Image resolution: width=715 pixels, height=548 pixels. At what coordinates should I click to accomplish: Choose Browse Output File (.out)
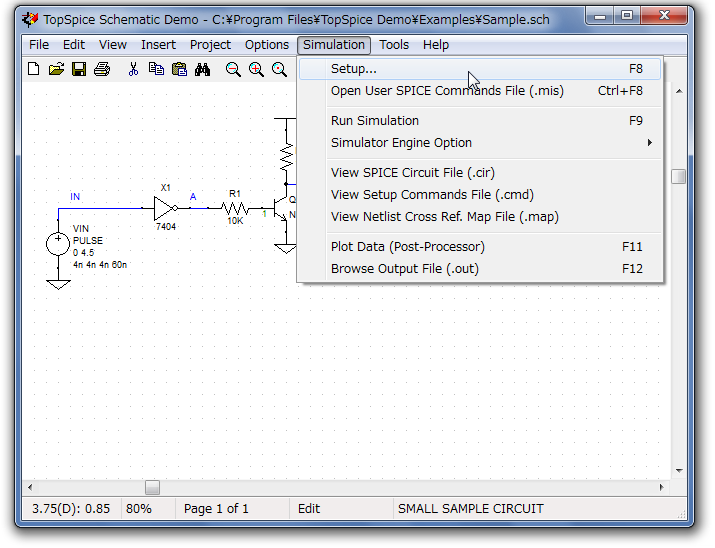click(480, 269)
